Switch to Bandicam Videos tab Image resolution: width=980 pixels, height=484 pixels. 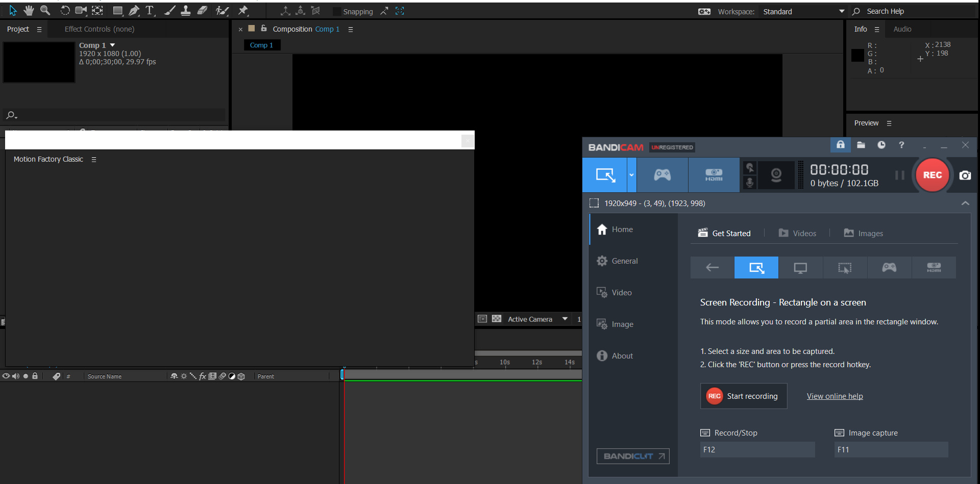[797, 233]
